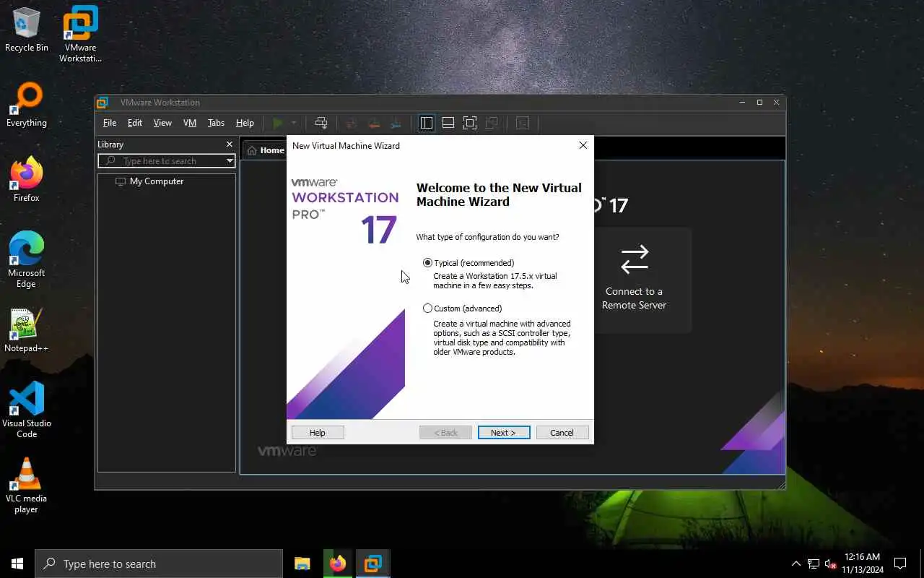Click the Revert to Snapshot toolbar icon

[373, 123]
